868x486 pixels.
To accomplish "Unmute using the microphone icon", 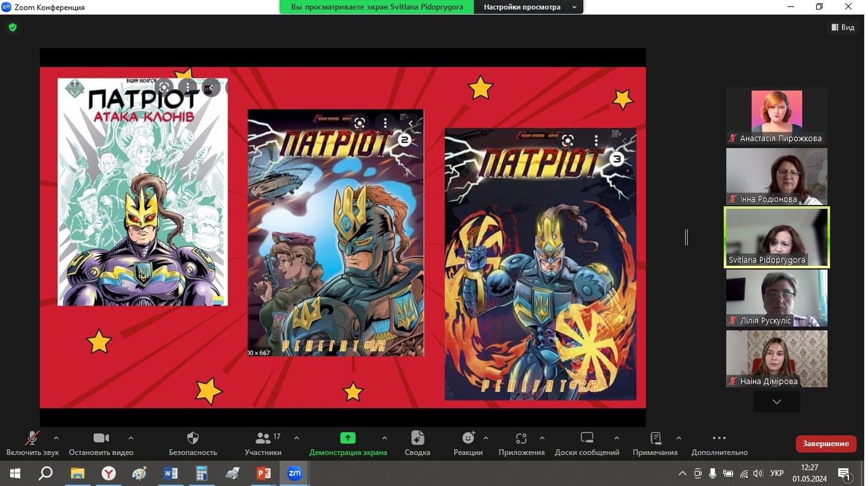I will 32,438.
